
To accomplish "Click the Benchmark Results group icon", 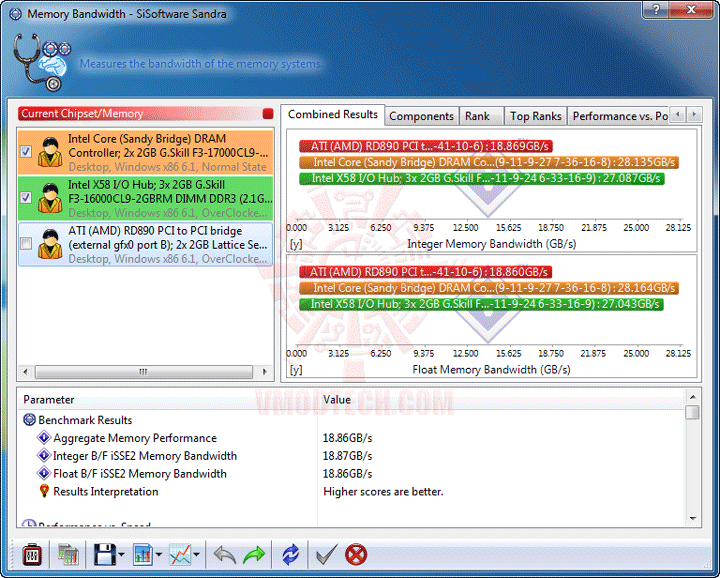I will pos(29,420).
